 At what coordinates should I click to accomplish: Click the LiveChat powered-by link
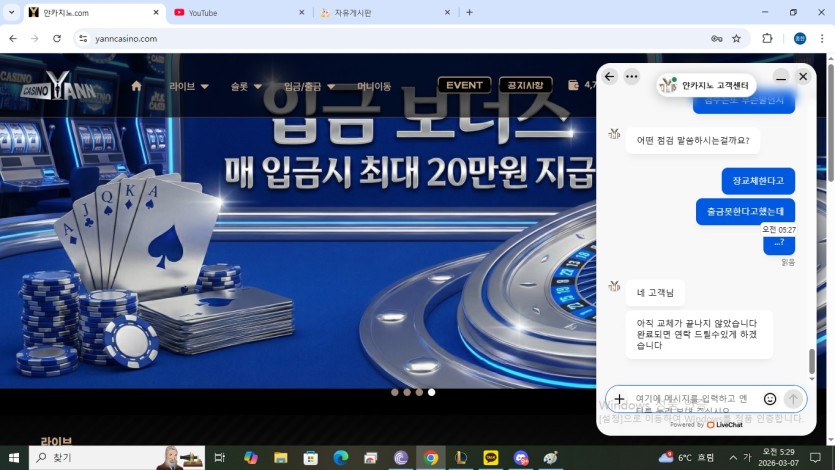[x=706, y=425]
